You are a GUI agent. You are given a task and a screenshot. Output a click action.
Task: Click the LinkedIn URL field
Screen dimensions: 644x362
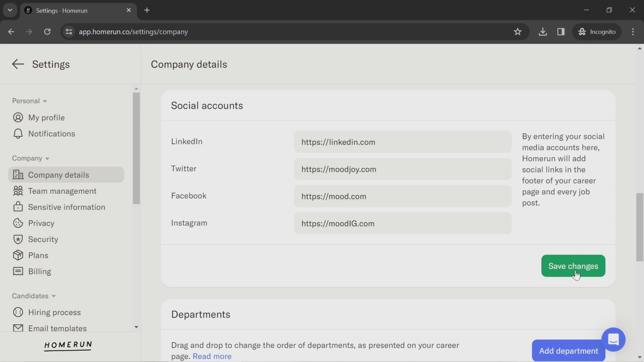pyautogui.click(x=402, y=142)
